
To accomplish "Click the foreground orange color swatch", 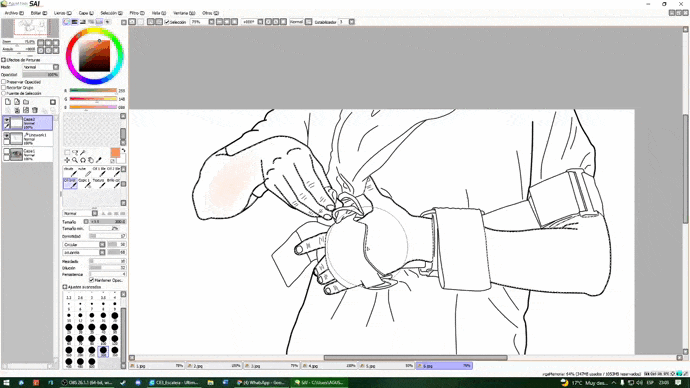I will pos(115,152).
